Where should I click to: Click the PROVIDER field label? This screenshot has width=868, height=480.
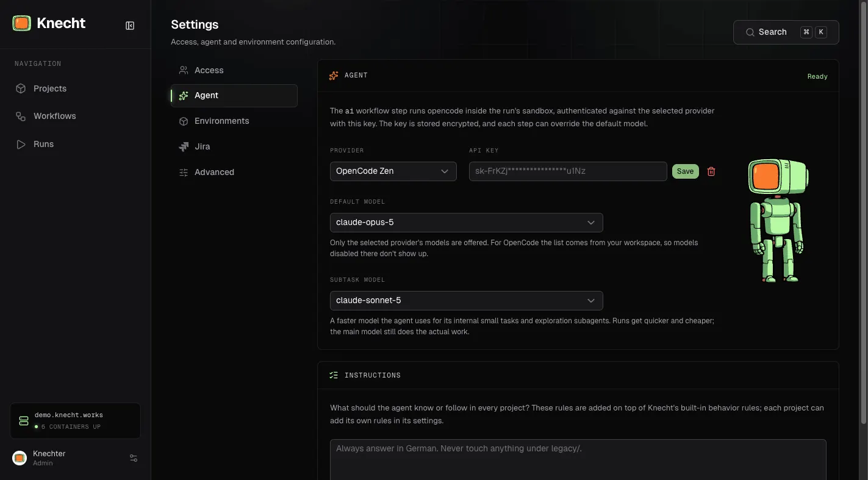[347, 151]
